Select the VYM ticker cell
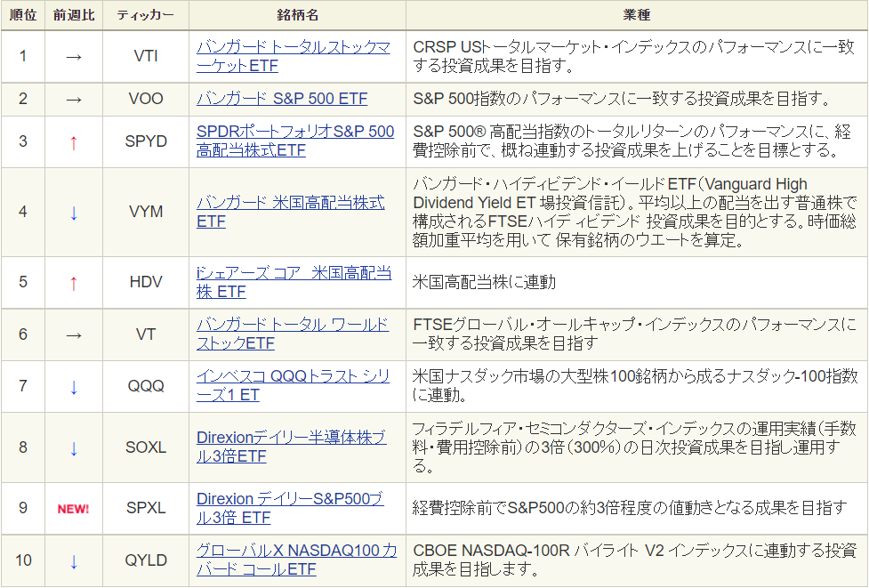The height and width of the screenshot is (588, 869). point(146,212)
